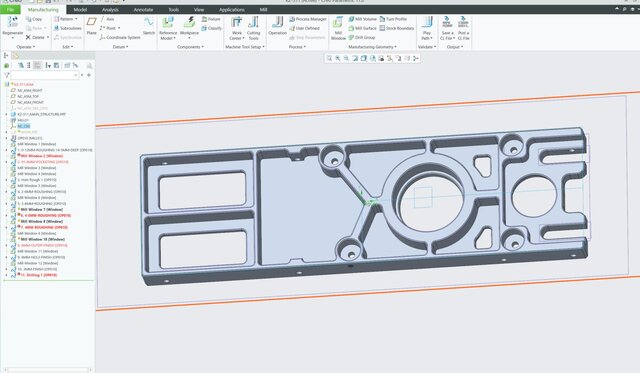
Task: Click the model tree filter field
Action: click(44, 75)
